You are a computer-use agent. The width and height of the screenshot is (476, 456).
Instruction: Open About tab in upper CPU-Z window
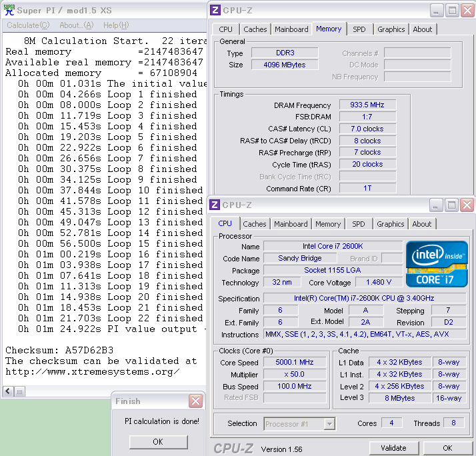click(x=422, y=29)
